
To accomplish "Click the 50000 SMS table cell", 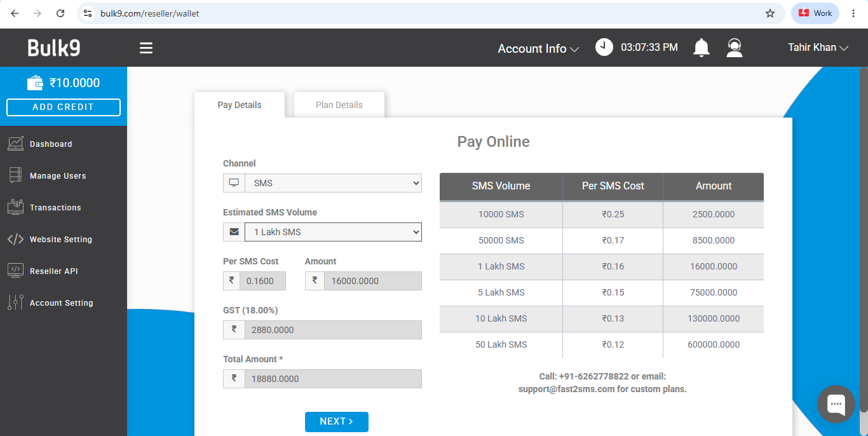I will coord(501,241).
